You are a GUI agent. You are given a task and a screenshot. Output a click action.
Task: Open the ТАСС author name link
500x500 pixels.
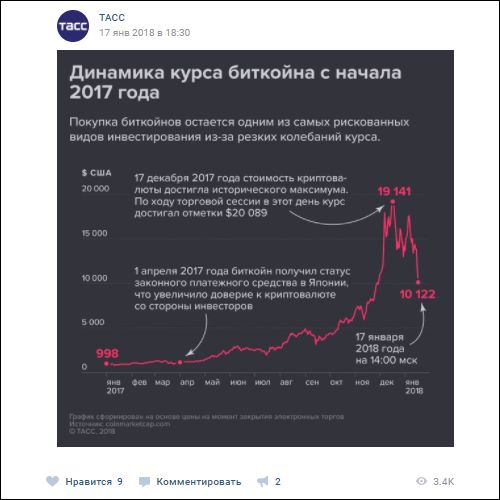click(x=112, y=18)
